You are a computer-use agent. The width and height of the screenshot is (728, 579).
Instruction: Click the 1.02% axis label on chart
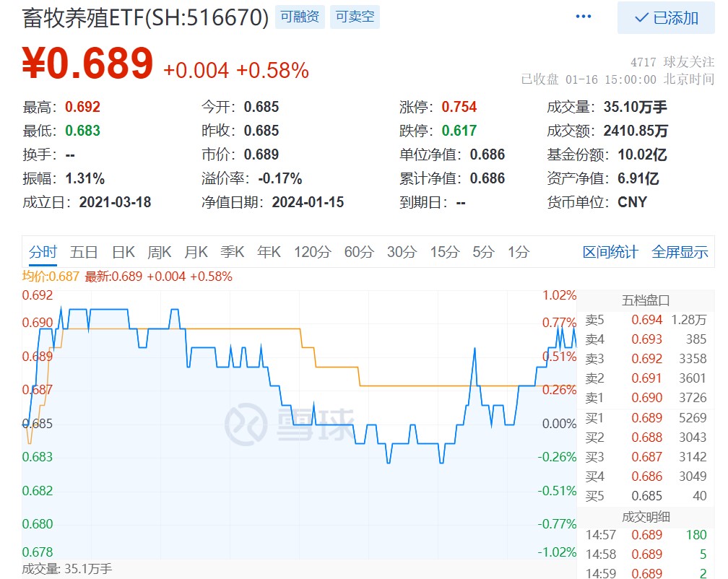(x=560, y=295)
